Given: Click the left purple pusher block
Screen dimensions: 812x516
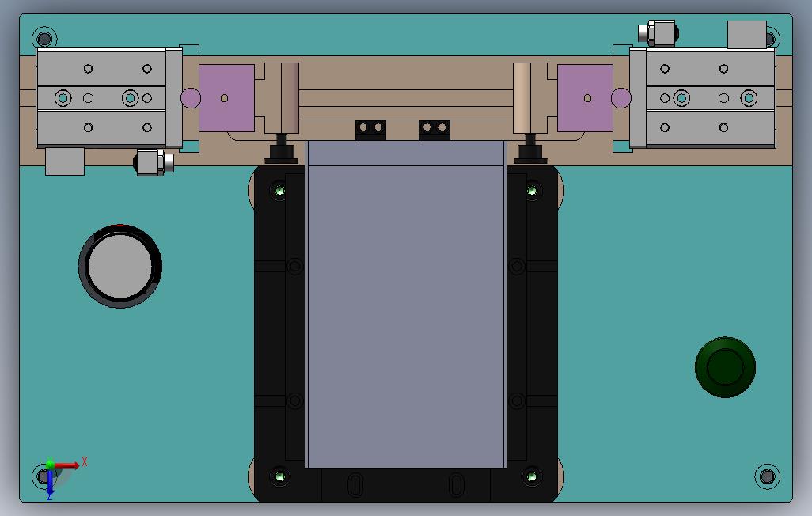Looking at the screenshot, I should click(x=227, y=98).
